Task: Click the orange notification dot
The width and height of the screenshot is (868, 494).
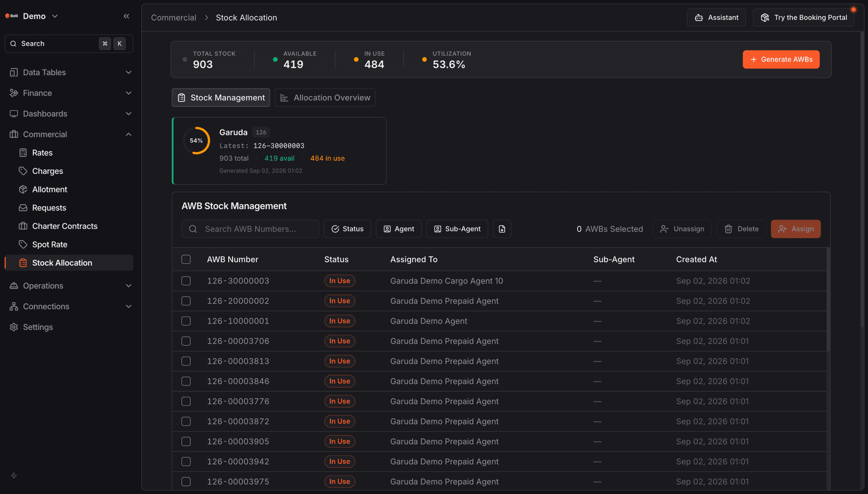Action: [853, 10]
